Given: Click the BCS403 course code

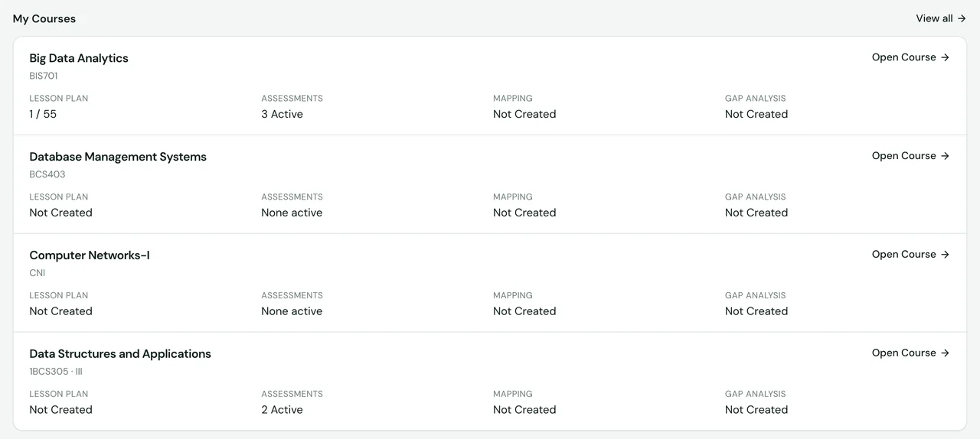Looking at the screenshot, I should (x=47, y=174).
